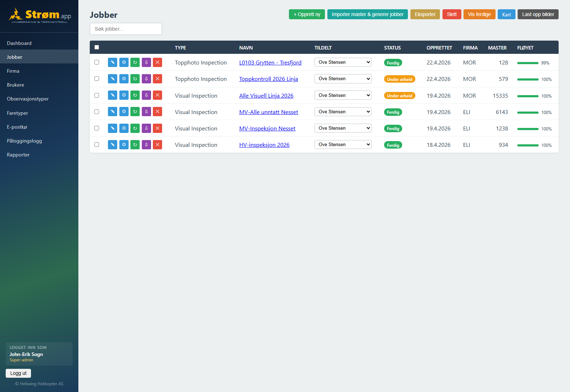This screenshot has width=570, height=392.
Task: Delete HV-inspeksjon 2026 with red X
Action: 157,145
